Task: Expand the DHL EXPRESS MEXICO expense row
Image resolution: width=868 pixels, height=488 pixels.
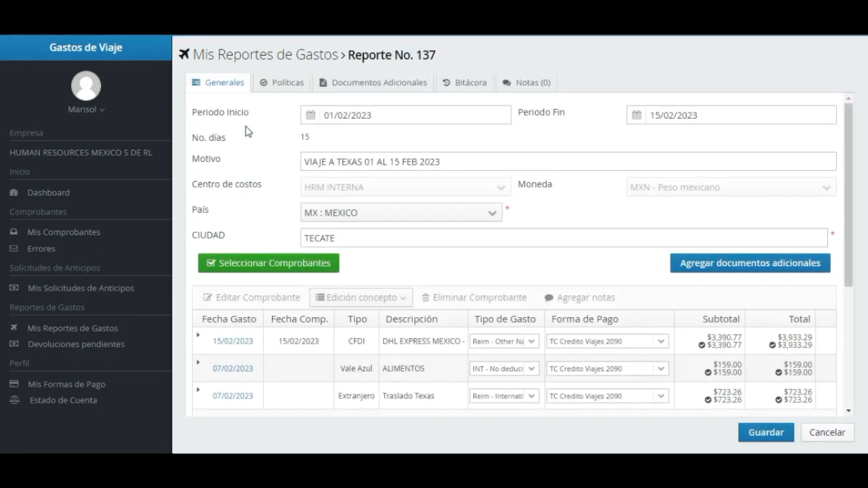Action: (198, 335)
